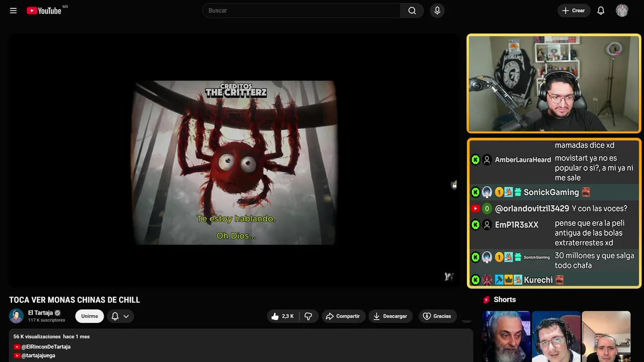Click 'movistart ya no es popular' message
This screenshot has height=362, width=644.
click(594, 168)
